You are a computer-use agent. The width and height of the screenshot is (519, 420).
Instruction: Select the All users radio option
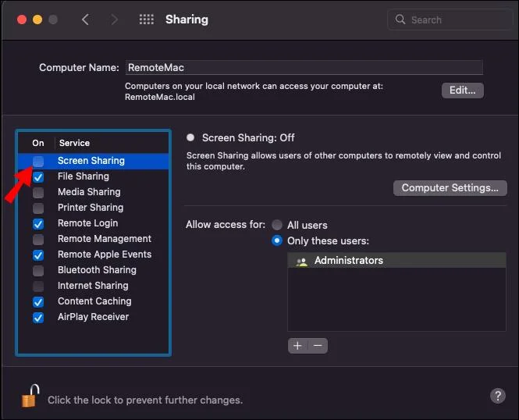pyautogui.click(x=277, y=225)
